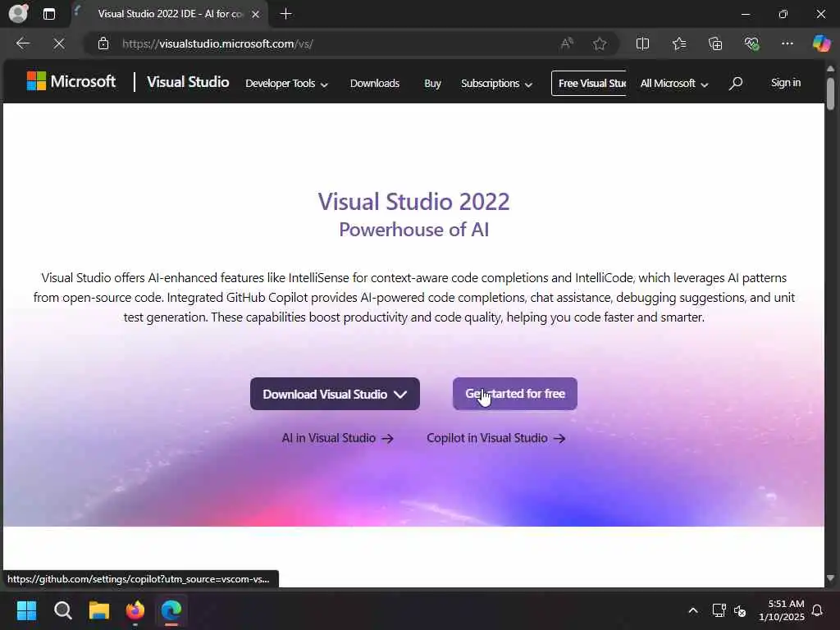Open Collections panel
Image resolution: width=840 pixels, height=630 pixels.
pos(715,43)
